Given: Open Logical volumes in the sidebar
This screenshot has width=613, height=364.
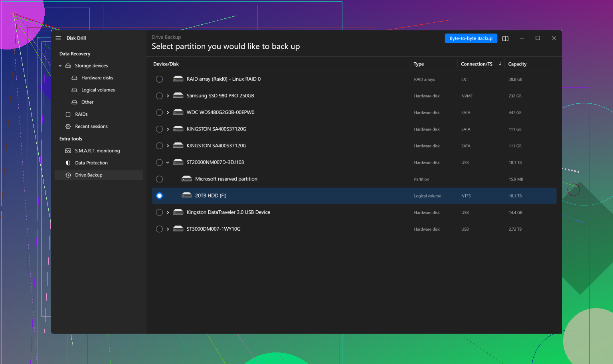Looking at the screenshot, I should 99,90.
